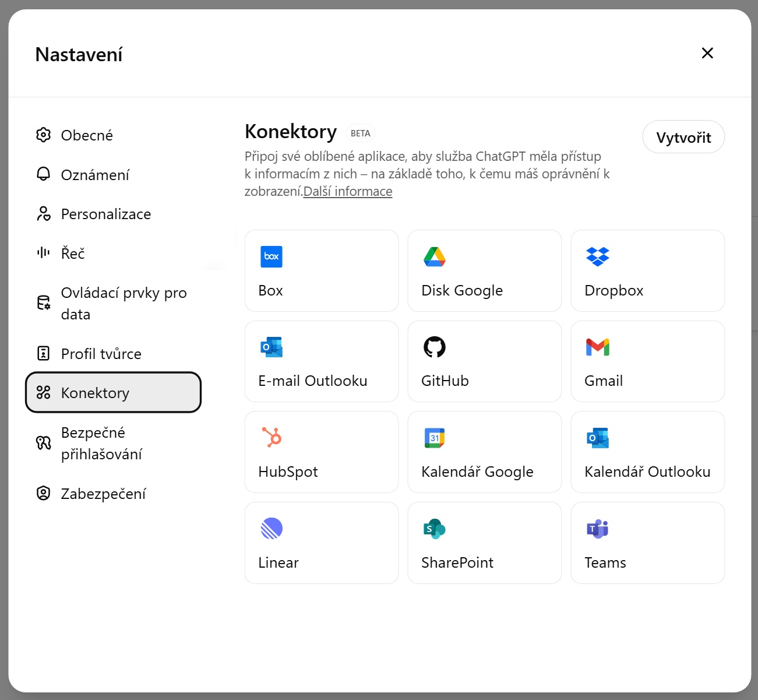Viewport: 758px width, 700px height.
Task: Click the SharePoint logo icon
Action: (x=435, y=529)
